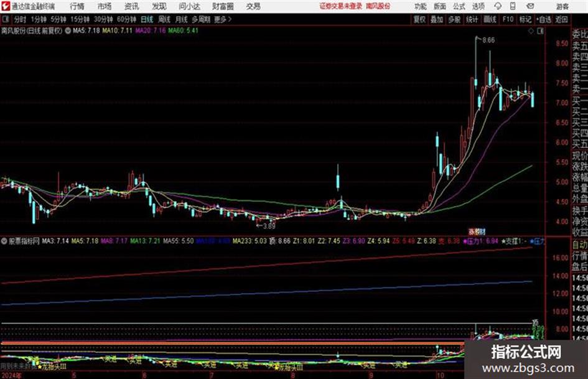Switch to the 60分钟 period tab
588x379 pixels.
(127, 19)
